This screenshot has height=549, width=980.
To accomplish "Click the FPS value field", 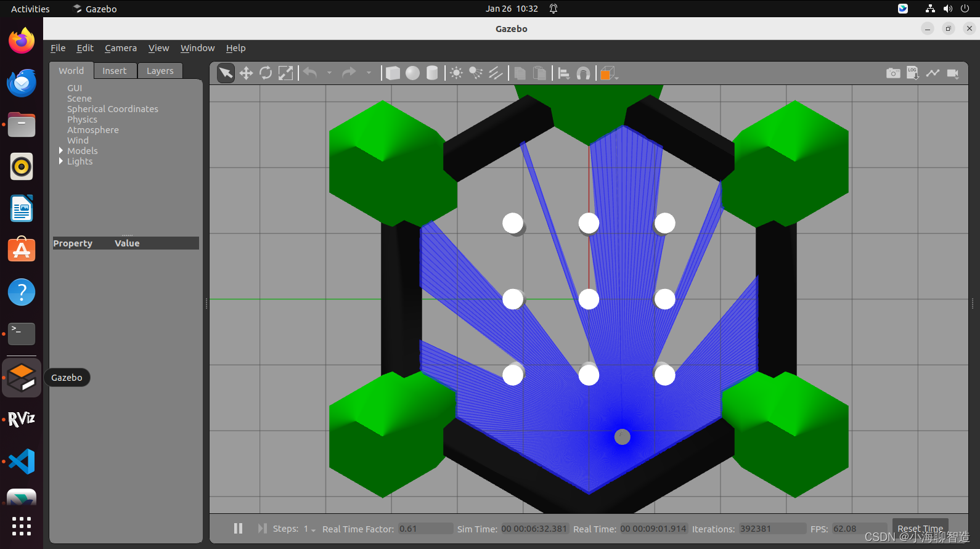I will pyautogui.click(x=859, y=529).
